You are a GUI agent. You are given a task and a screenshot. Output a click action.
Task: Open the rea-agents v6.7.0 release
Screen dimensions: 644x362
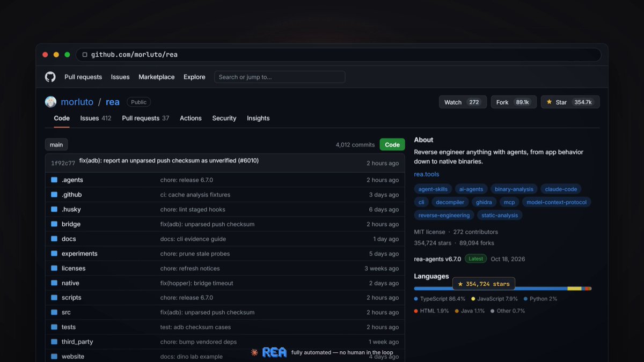tap(437, 259)
